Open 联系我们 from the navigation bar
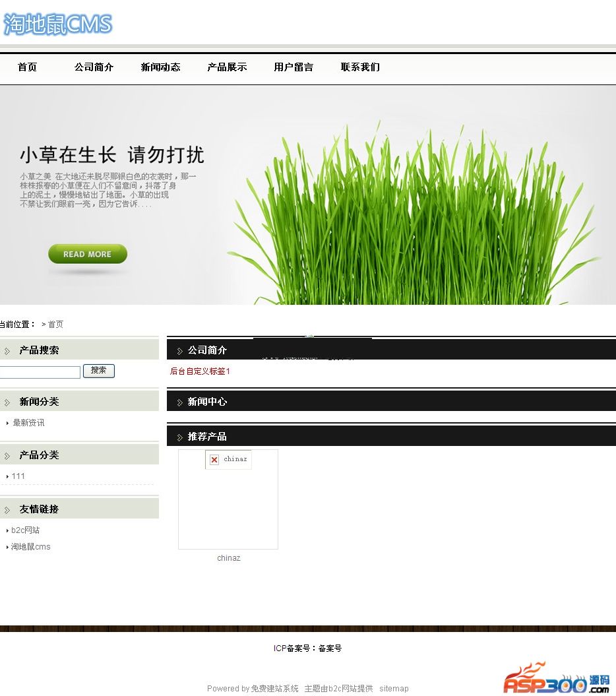The image size is (616, 696). coord(360,67)
